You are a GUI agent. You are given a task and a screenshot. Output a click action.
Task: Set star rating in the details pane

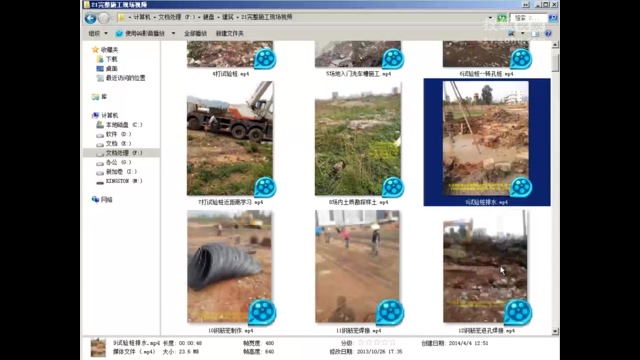click(x=376, y=343)
